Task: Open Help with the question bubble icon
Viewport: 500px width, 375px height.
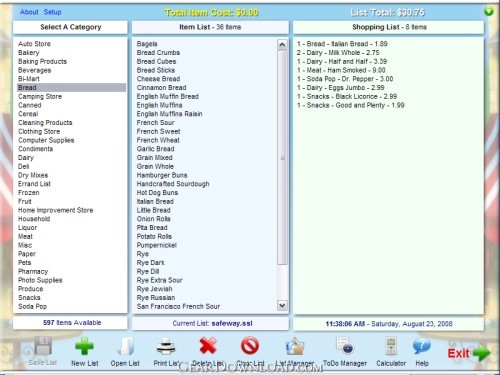Action: coord(422,346)
